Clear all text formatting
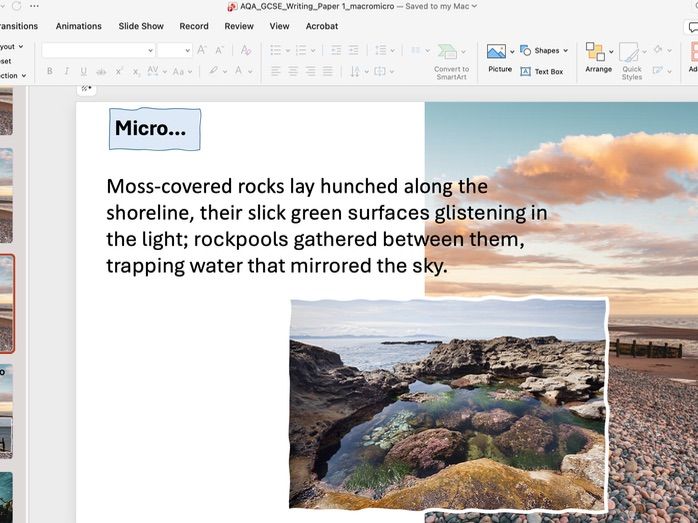The height and width of the screenshot is (523, 698). point(246,50)
